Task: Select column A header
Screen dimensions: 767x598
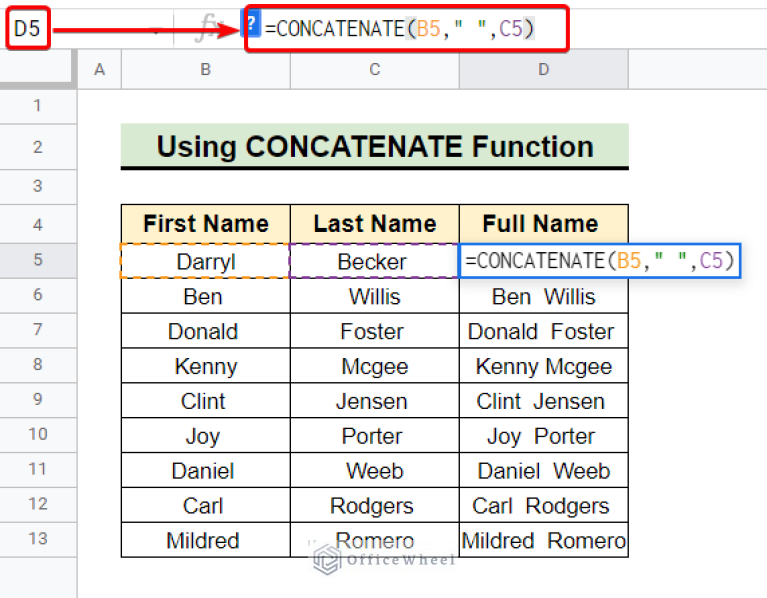Action: (x=99, y=69)
